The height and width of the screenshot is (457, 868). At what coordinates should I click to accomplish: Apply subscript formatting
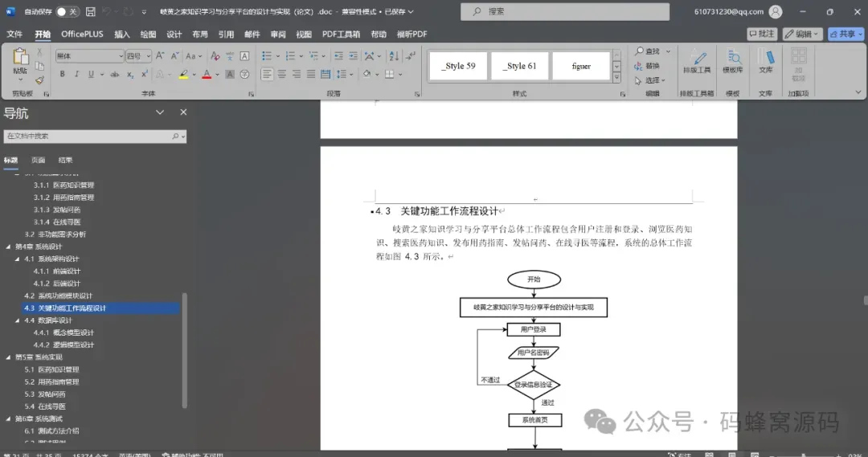pyautogui.click(x=130, y=74)
